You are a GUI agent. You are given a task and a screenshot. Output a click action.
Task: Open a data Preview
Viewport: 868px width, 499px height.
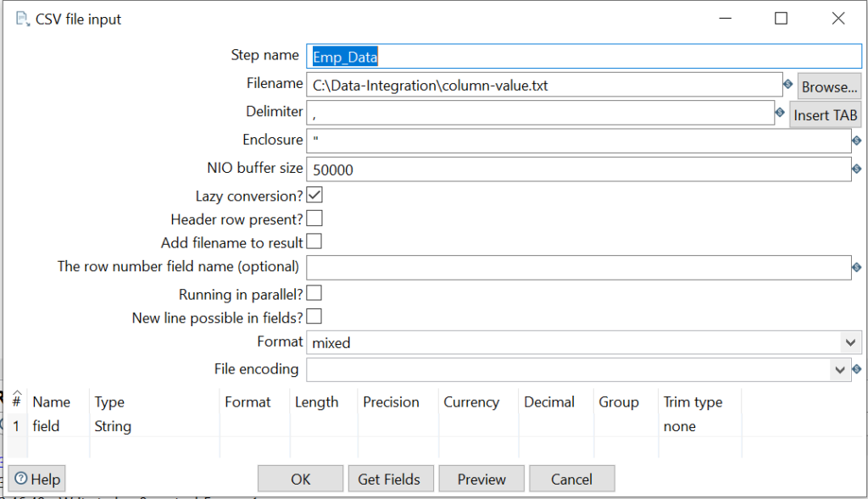pos(481,479)
